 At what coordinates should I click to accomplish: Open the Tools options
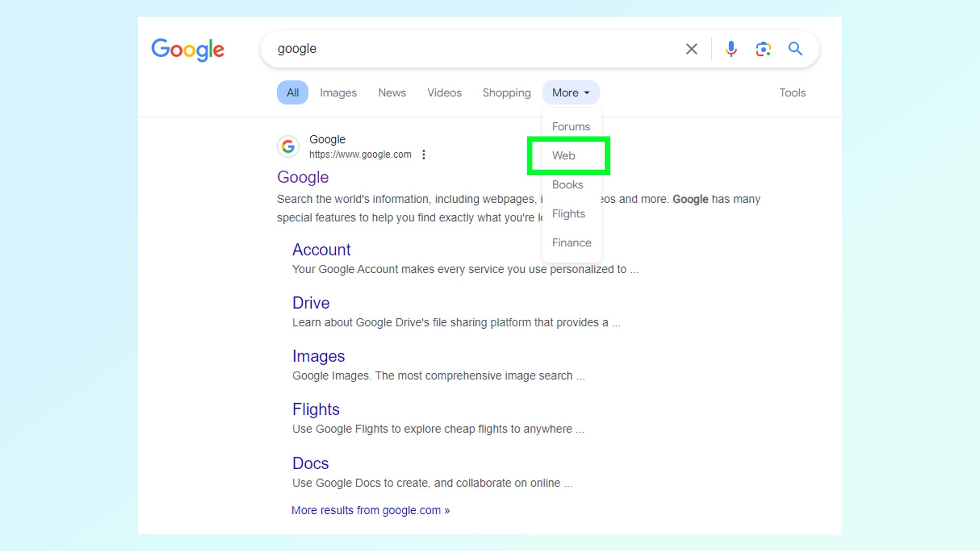point(792,93)
